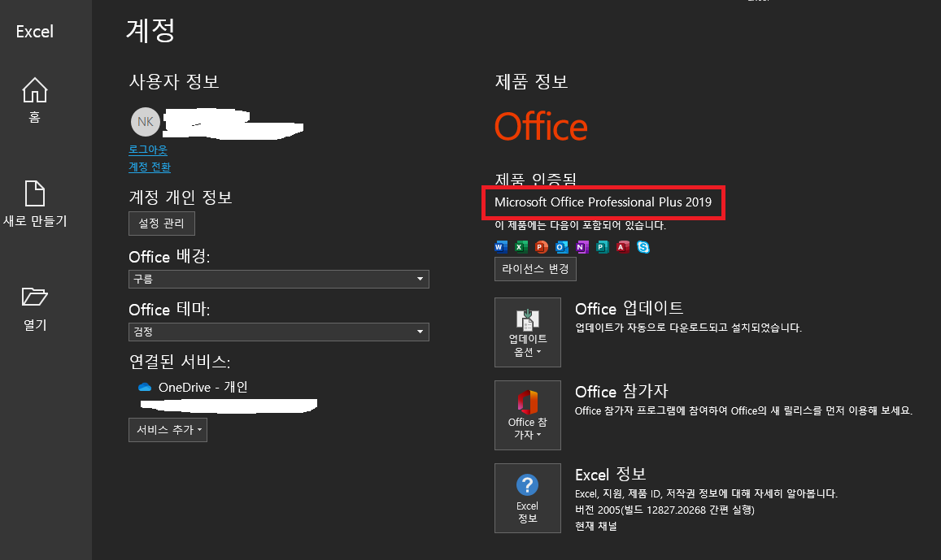
Task: Click the 사용자 정보 heading
Action: click(x=174, y=81)
